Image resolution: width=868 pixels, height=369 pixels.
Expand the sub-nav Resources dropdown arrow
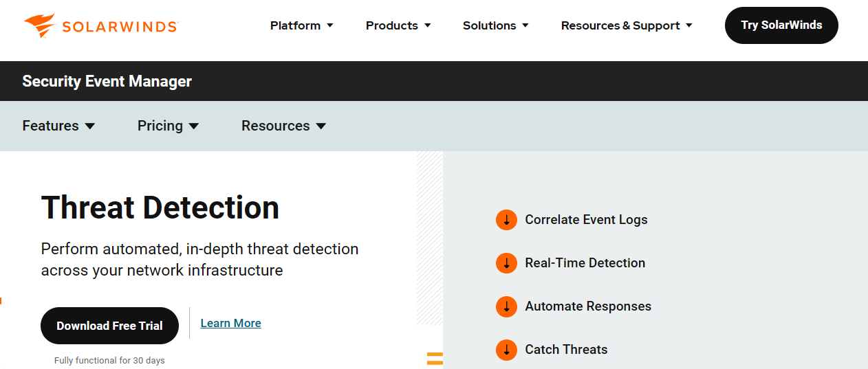pyautogui.click(x=321, y=126)
